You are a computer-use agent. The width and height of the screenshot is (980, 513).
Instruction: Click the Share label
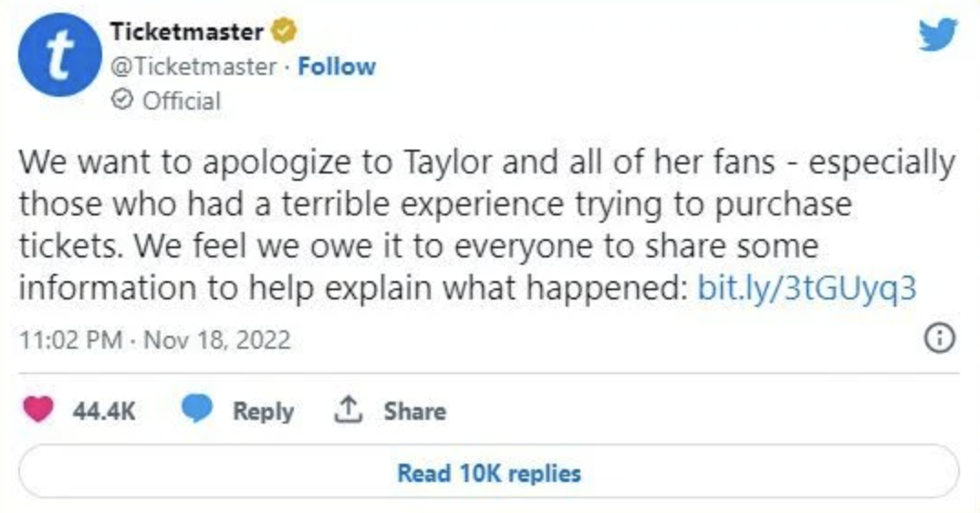click(414, 411)
